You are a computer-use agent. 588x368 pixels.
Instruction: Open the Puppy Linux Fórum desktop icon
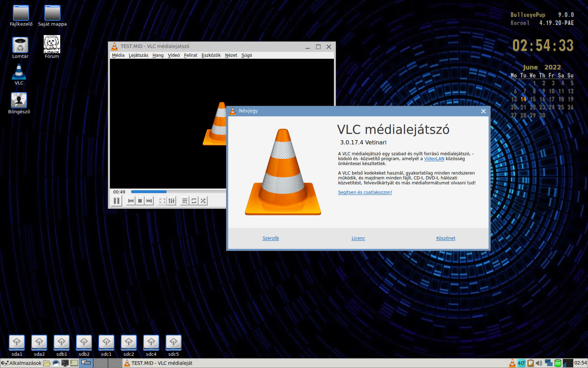click(x=52, y=47)
